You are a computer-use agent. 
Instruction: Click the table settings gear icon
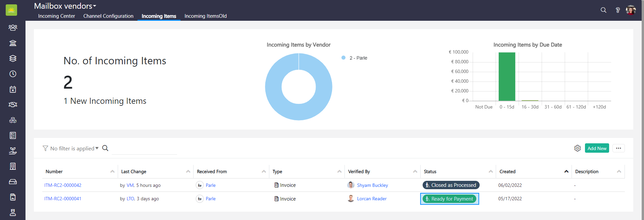coord(577,148)
